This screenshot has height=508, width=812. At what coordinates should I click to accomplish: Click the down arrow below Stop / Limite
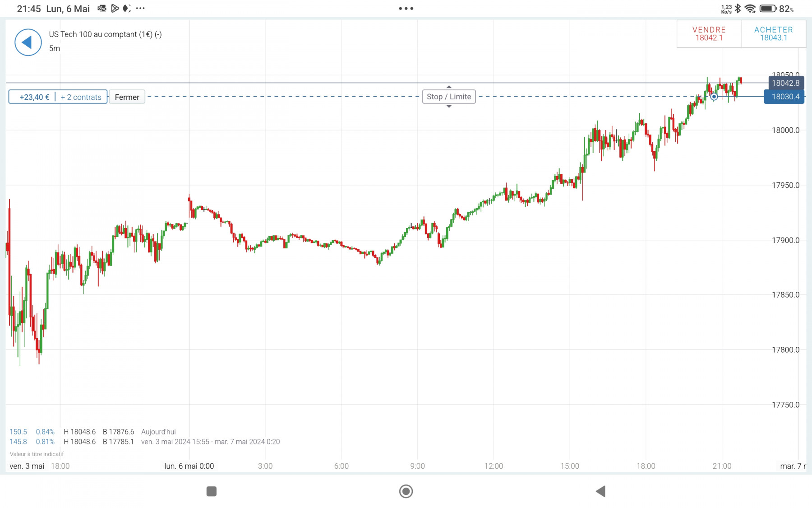(449, 107)
